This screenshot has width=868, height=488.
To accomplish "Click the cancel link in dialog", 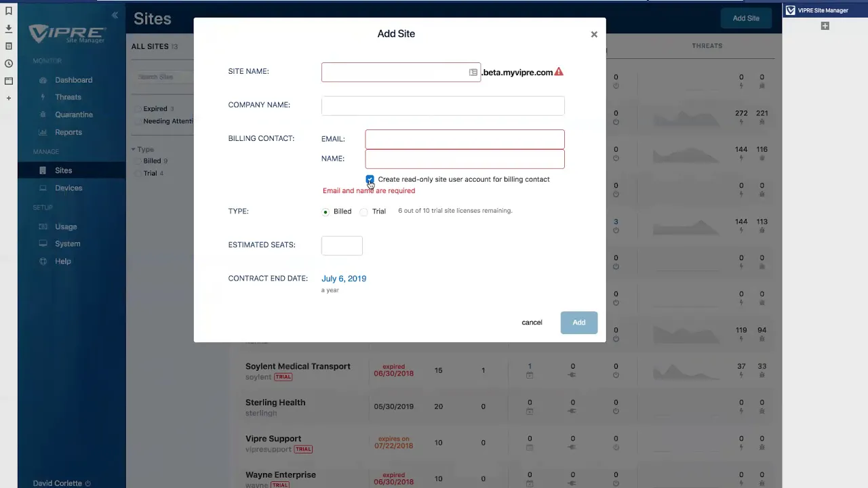I will point(532,323).
